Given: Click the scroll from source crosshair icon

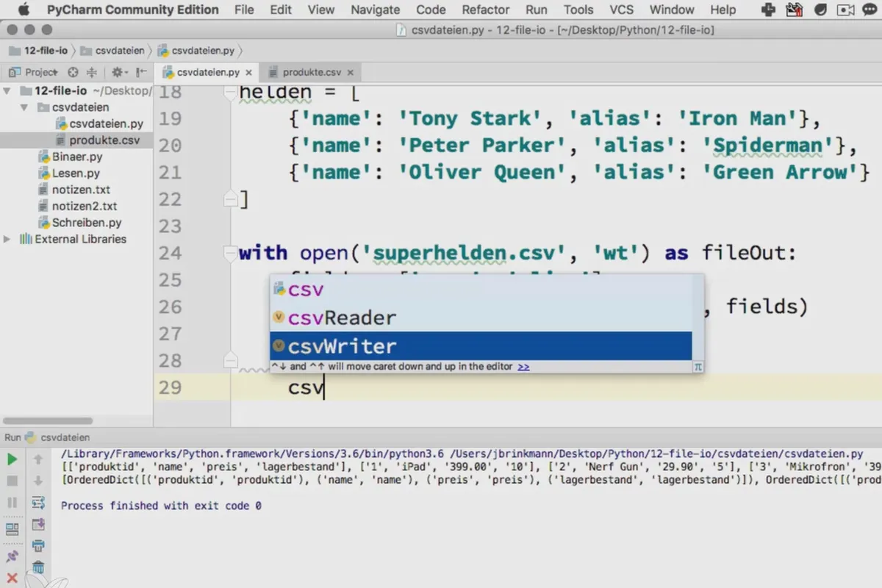Looking at the screenshot, I should [73, 72].
